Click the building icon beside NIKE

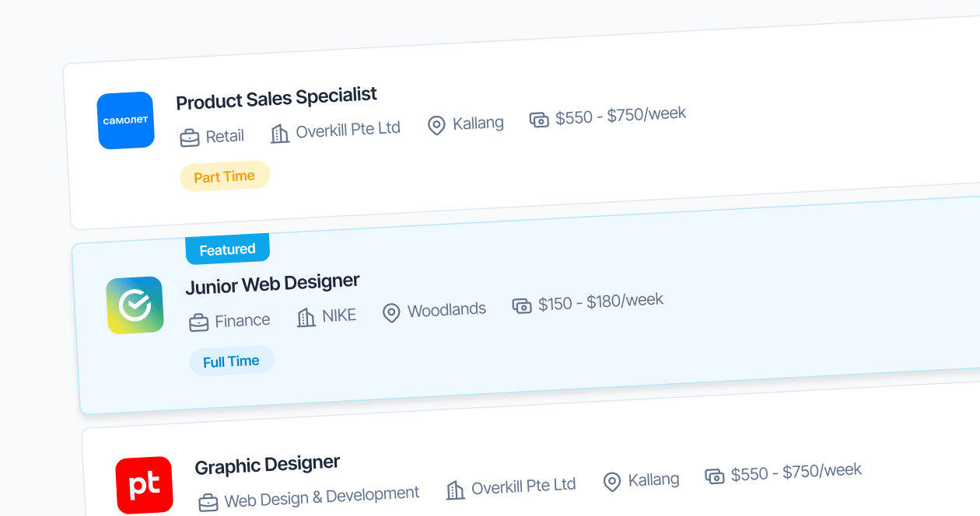(x=306, y=317)
